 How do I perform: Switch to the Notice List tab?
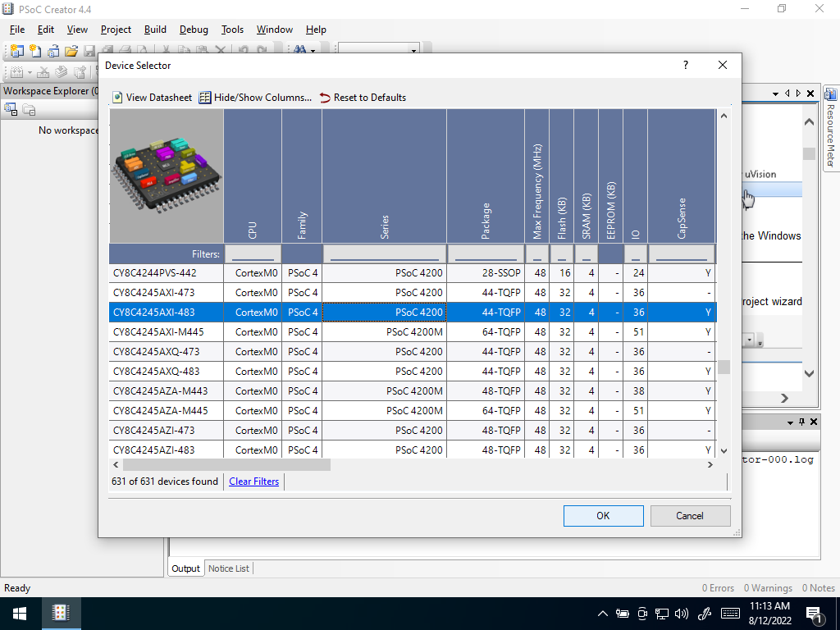229,568
